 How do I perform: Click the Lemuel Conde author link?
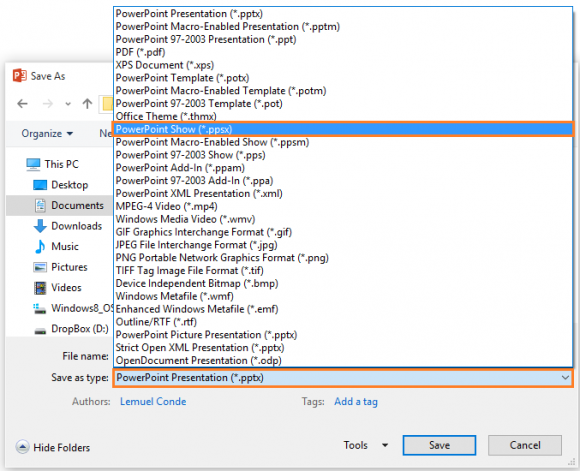[153, 401]
